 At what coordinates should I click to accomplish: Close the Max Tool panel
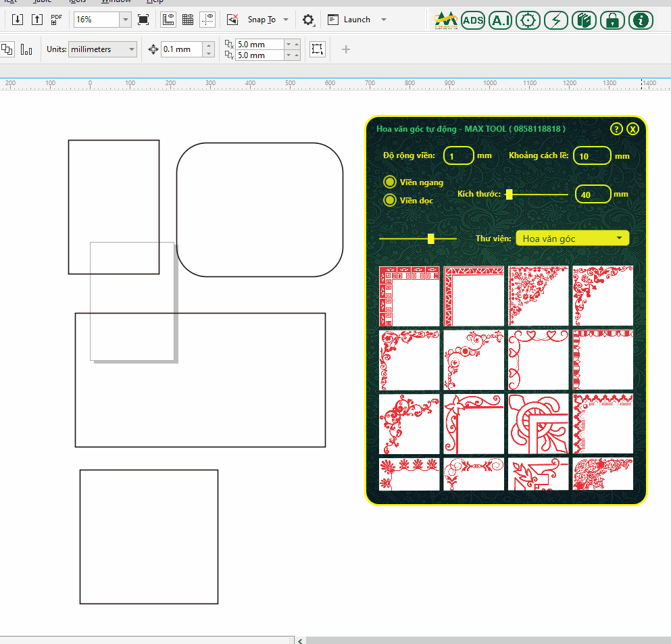tap(632, 129)
